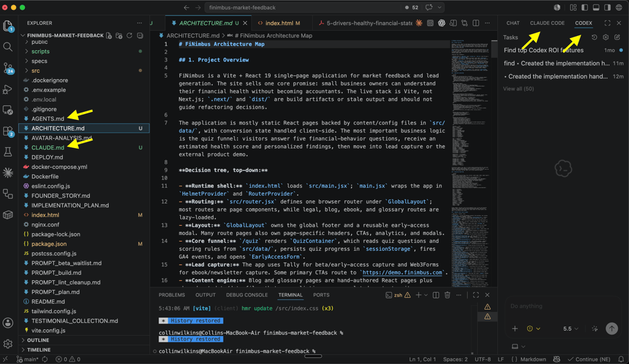Screen dimensions: 629x364
Task: Collapse all folders in Explorer
Action: pos(140,35)
